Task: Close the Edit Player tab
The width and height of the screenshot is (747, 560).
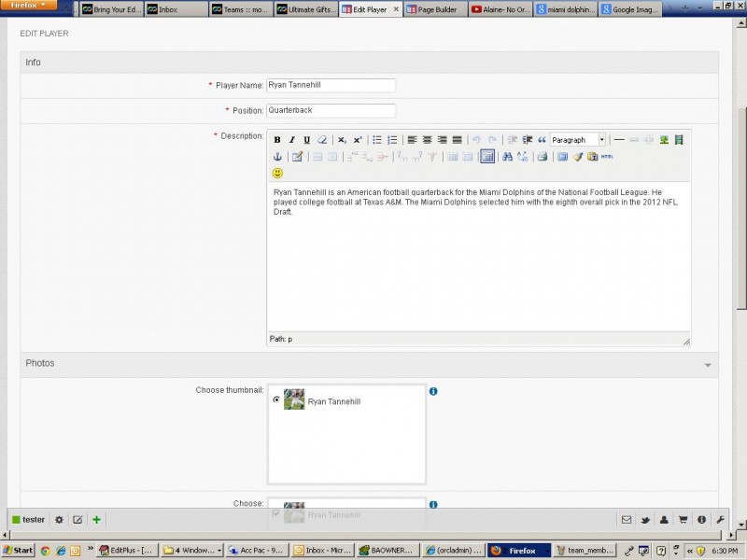Action: coord(396,9)
